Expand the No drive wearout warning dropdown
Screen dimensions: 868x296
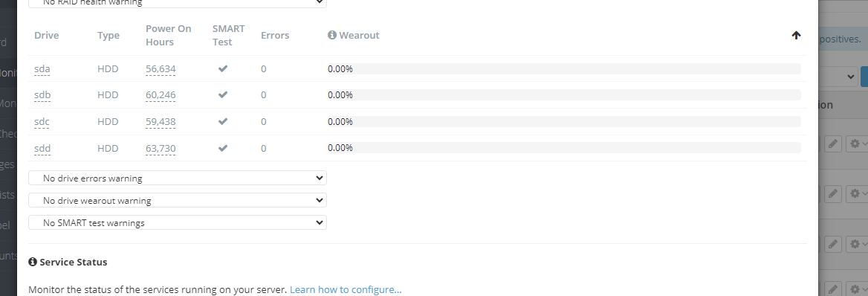point(177,200)
